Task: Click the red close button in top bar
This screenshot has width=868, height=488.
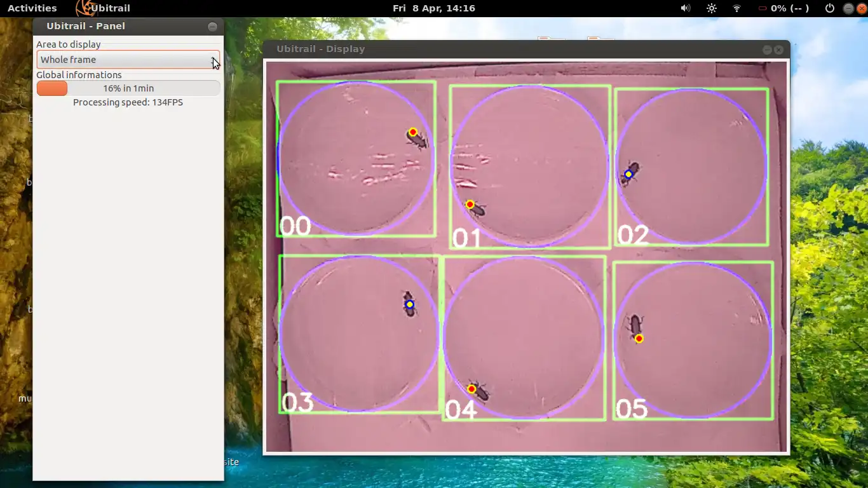Action: point(862,8)
